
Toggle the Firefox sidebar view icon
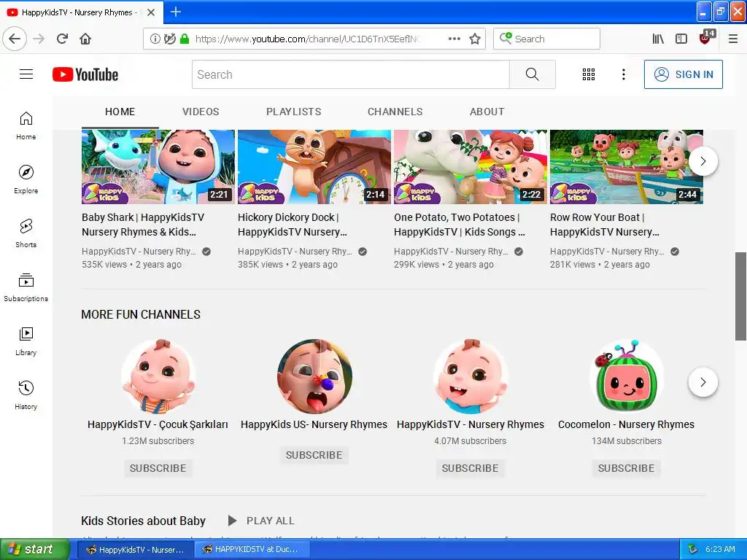pyautogui.click(x=681, y=39)
